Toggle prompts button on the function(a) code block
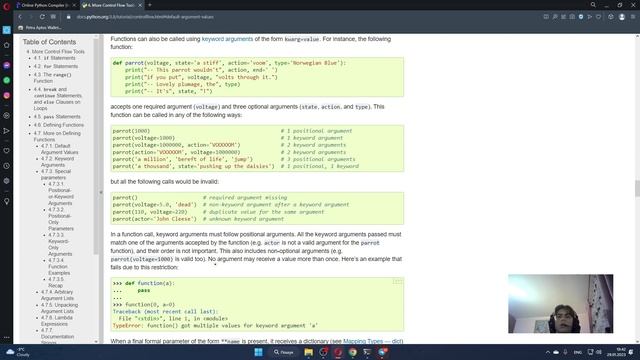640x360 pixels. click(x=398, y=282)
